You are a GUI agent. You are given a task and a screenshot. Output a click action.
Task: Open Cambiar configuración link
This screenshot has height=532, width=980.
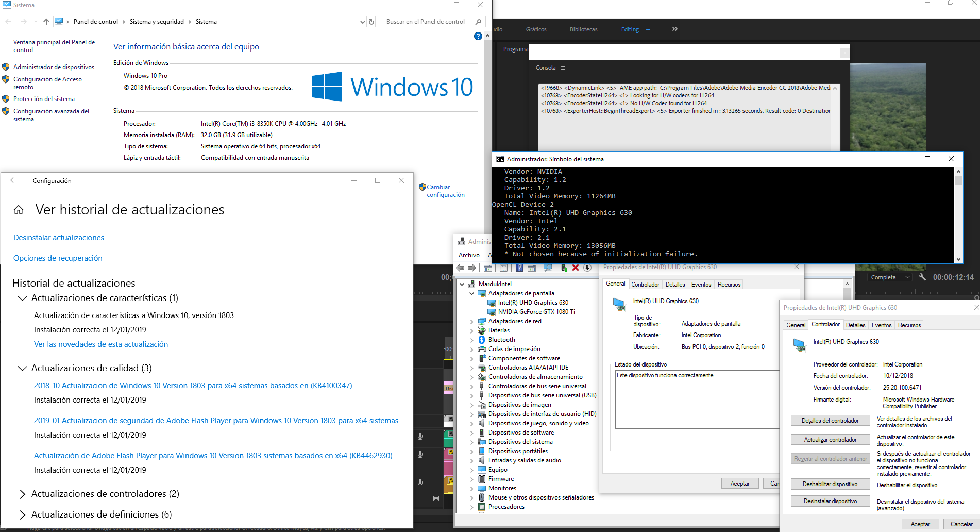445,191
